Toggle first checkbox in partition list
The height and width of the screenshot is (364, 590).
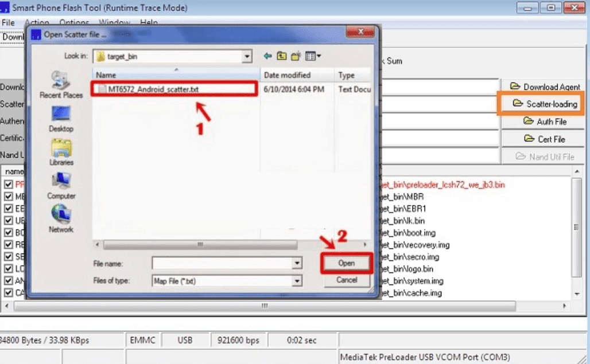pos(8,185)
